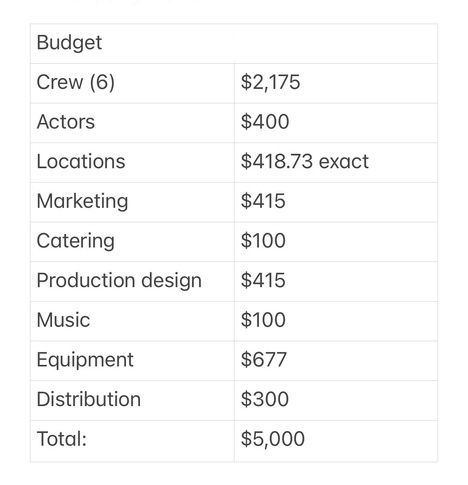Select the $2,175 crew amount cell
The width and height of the screenshot is (468, 485).
pos(336,83)
